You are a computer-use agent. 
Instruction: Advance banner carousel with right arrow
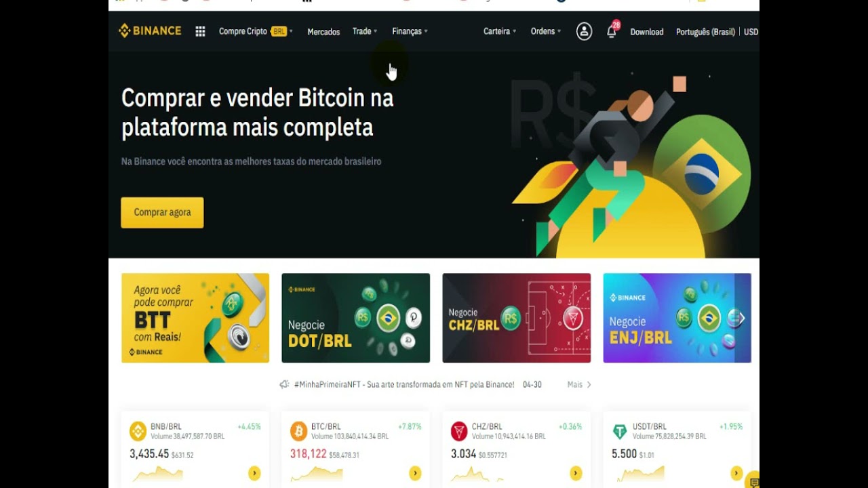pos(741,318)
